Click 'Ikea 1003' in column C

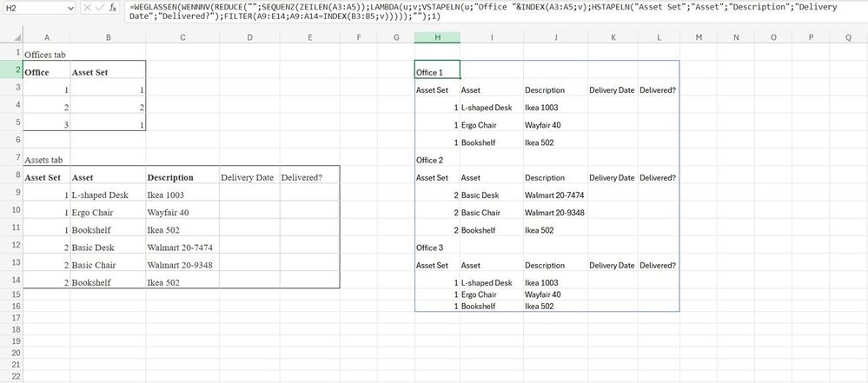click(x=182, y=193)
